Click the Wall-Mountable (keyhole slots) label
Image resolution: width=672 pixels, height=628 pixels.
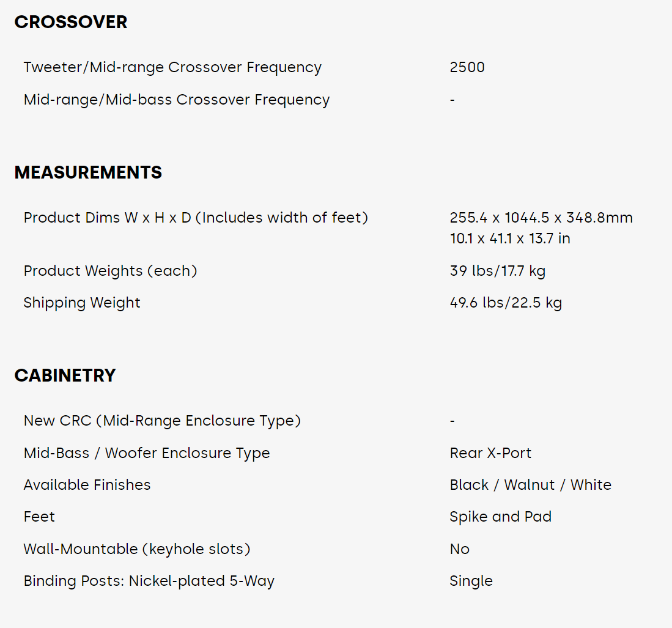137,549
